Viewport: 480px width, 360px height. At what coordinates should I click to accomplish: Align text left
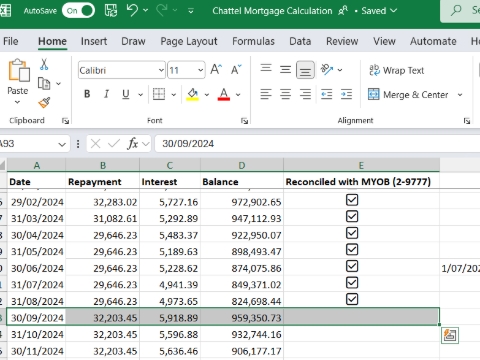(266, 94)
